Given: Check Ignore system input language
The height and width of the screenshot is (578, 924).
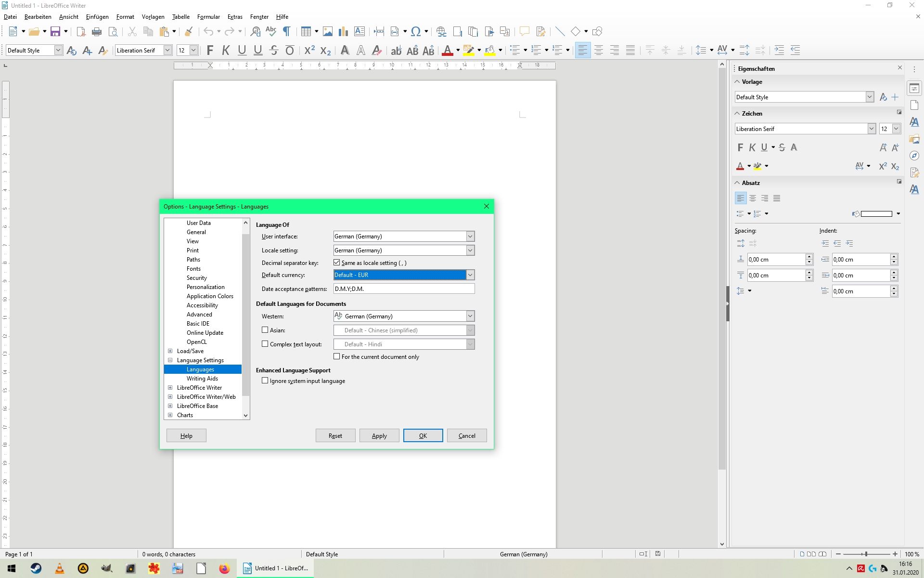Looking at the screenshot, I should click(265, 381).
